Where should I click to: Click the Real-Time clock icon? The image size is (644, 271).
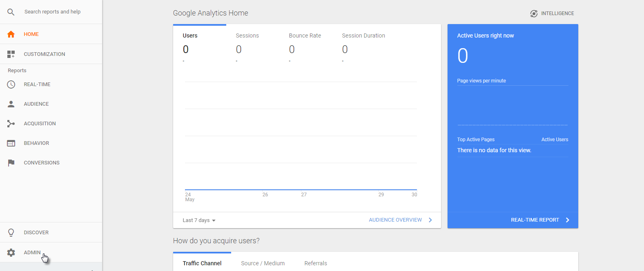(x=11, y=84)
